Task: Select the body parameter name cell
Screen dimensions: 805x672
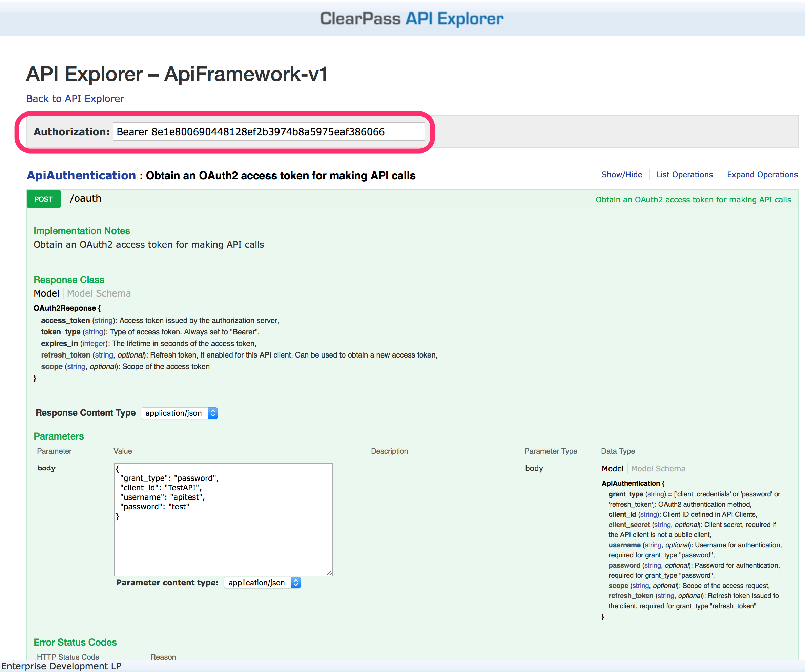Action: pyautogui.click(x=46, y=468)
